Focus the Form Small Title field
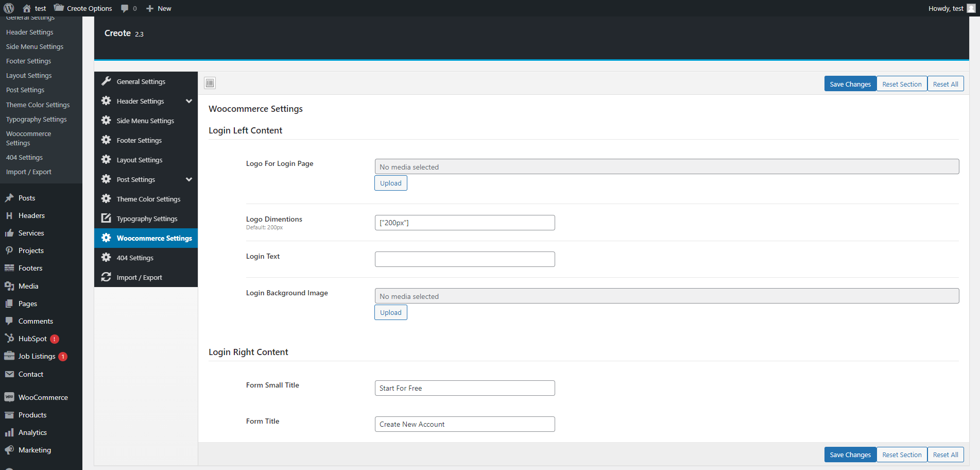 465,388
